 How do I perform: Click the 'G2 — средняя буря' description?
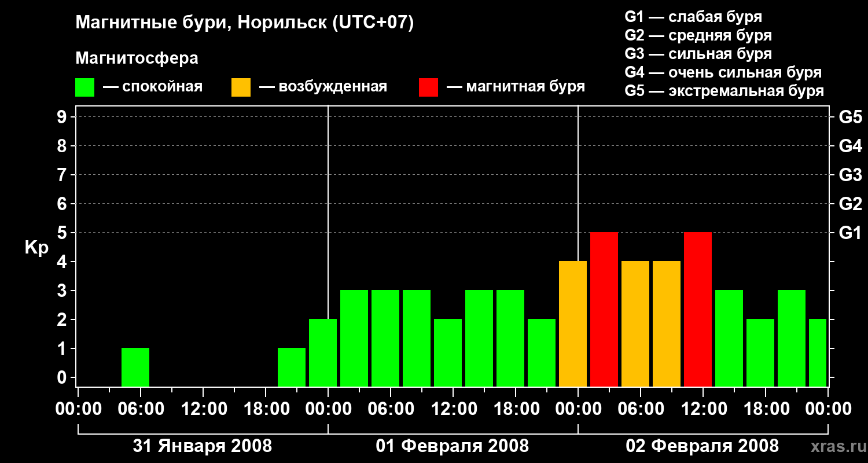[x=698, y=35]
